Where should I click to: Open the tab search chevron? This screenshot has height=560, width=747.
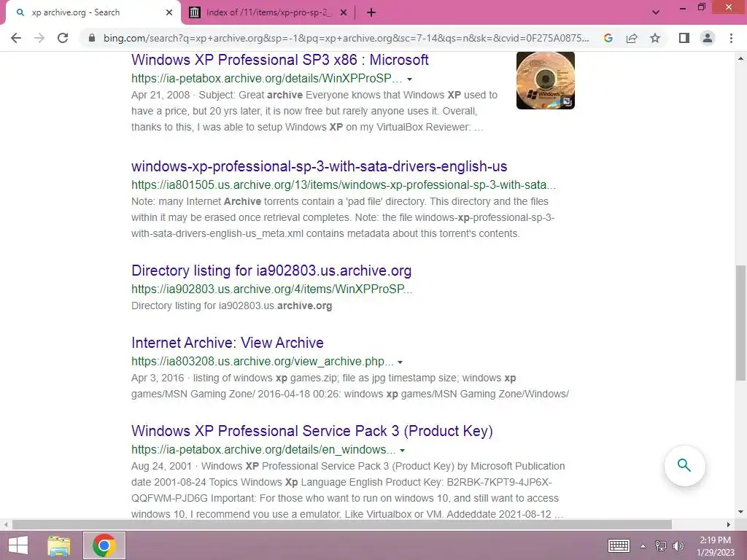pos(656,13)
